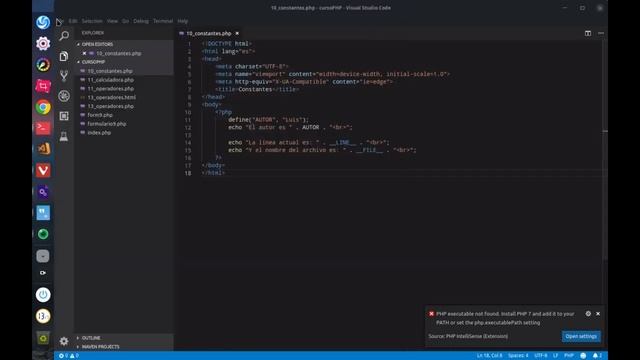Open form9.php in the file tree
640x360 pixels.
click(100, 115)
